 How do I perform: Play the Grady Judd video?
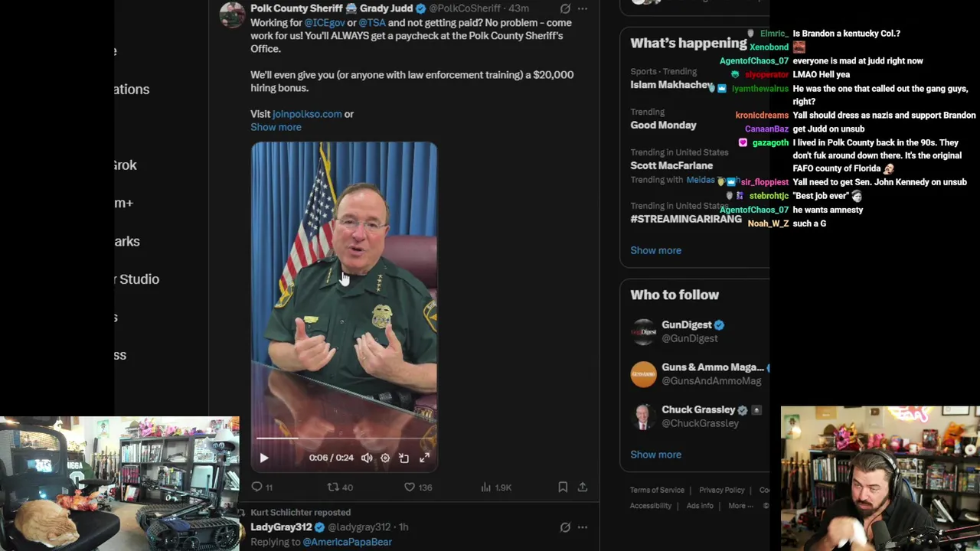pos(264,458)
